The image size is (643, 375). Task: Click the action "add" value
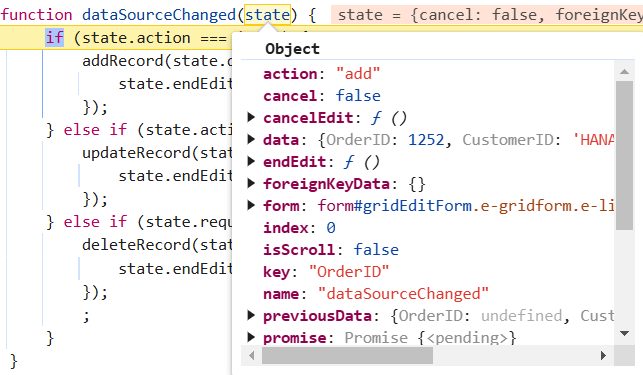[x=358, y=74]
